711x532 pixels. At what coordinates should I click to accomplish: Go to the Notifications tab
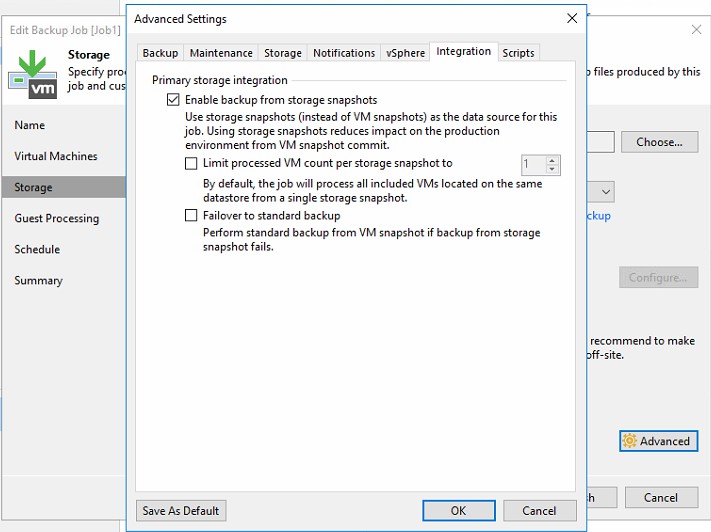(x=343, y=53)
